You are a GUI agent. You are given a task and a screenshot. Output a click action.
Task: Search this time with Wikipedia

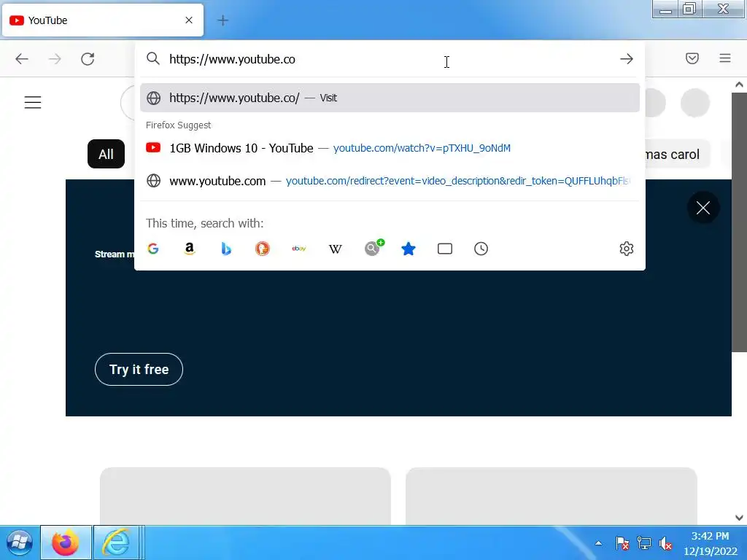(336, 249)
